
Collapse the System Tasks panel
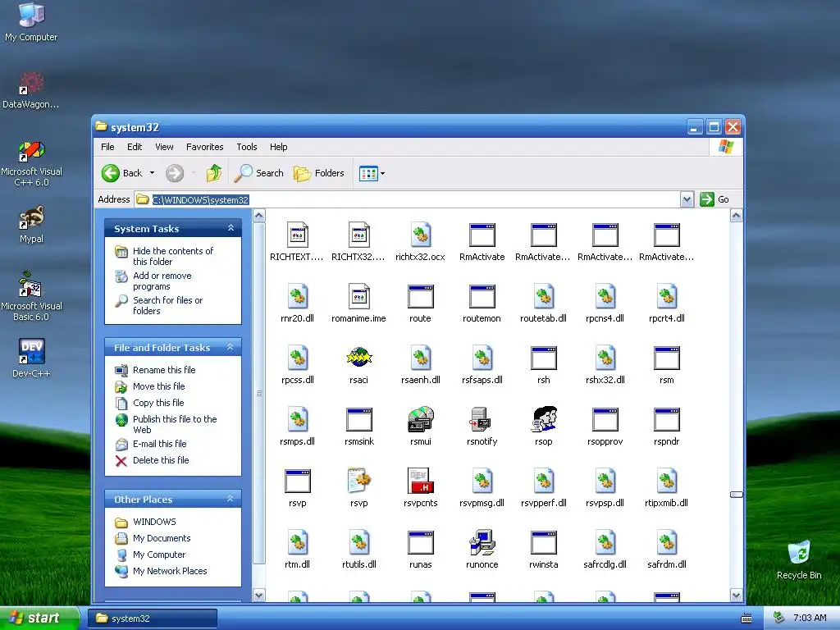point(231,228)
